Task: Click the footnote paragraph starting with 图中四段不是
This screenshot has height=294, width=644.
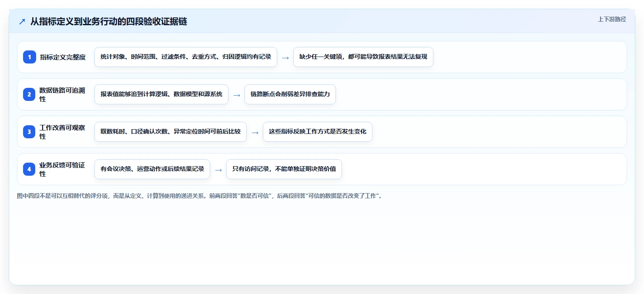Action: pos(200,196)
